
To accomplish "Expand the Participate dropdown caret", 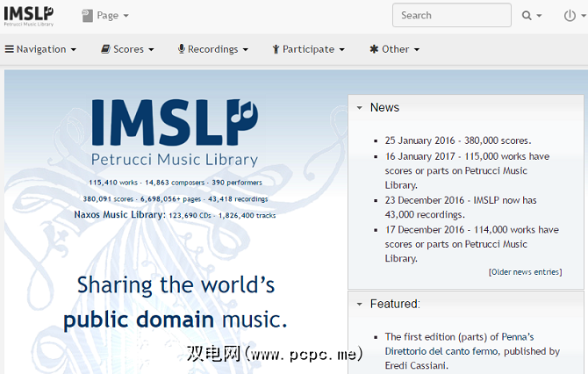I will [341, 49].
